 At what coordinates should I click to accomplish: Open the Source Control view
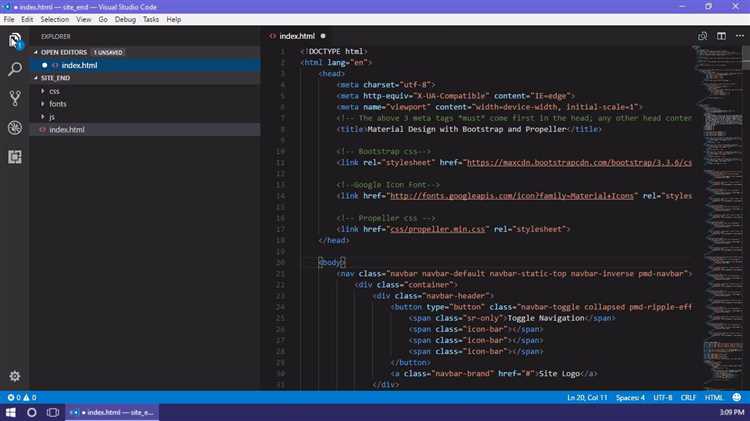(15, 99)
